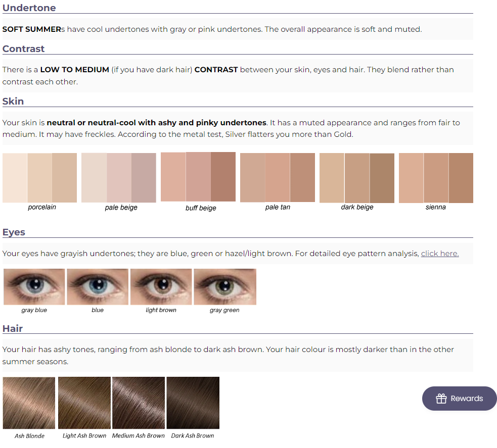Image resolution: width=497 pixels, height=448 pixels.
Task: Select the blue eye thumbnail
Action: coord(98,287)
